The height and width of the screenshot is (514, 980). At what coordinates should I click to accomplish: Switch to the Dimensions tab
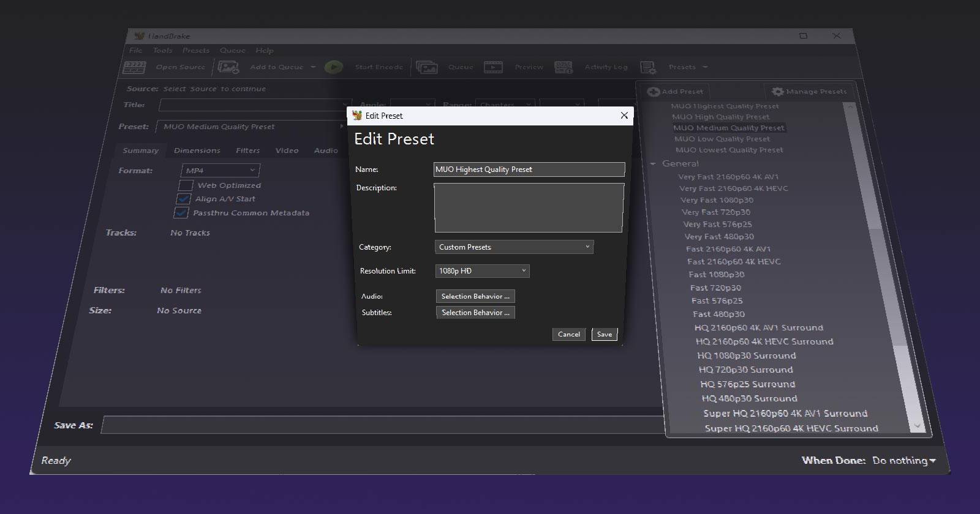pos(197,151)
